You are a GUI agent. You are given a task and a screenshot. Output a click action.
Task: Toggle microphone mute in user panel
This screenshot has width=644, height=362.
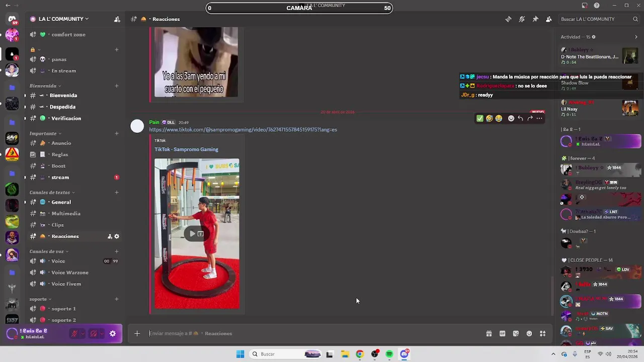pyautogui.click(x=74, y=333)
